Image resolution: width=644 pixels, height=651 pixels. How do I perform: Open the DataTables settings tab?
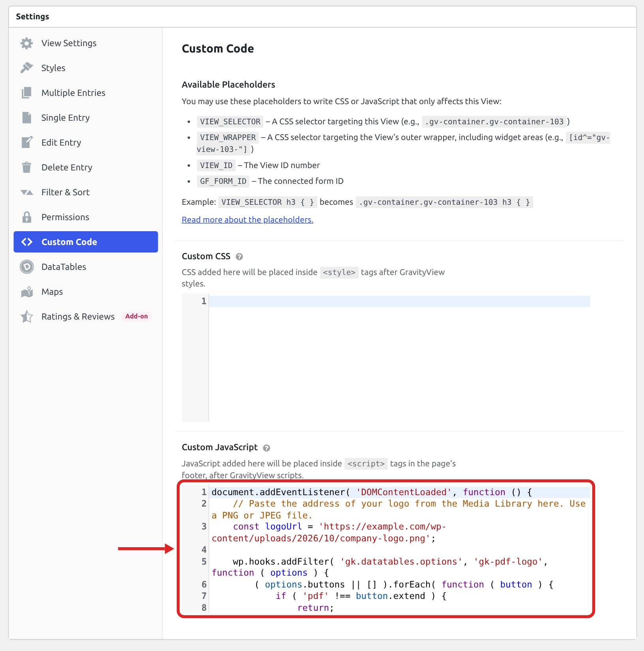[86, 267]
